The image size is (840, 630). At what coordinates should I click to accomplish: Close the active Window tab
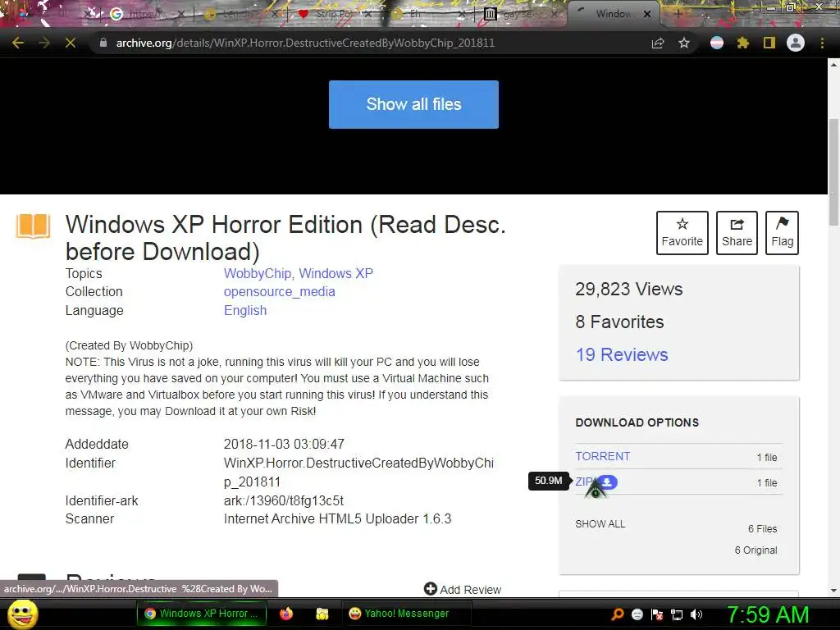tap(647, 14)
